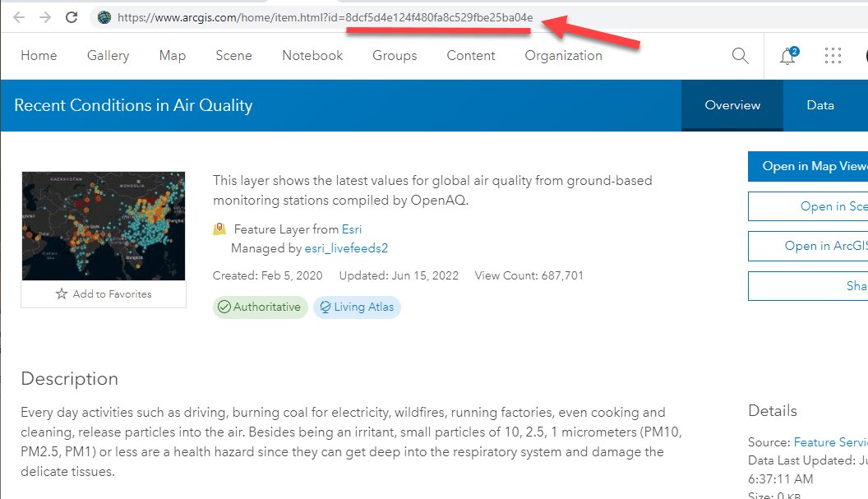Click Open in Map Viewer button
This screenshot has height=499, width=868.
pos(808,166)
